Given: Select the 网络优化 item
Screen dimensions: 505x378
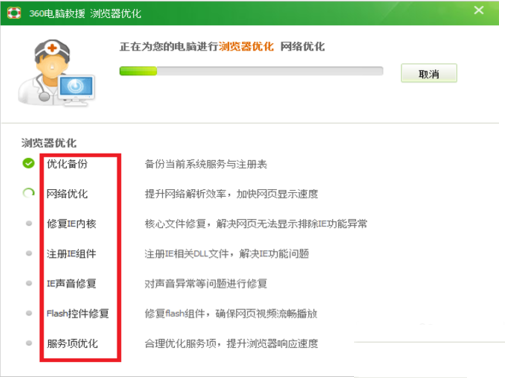Looking at the screenshot, I should click(67, 194).
